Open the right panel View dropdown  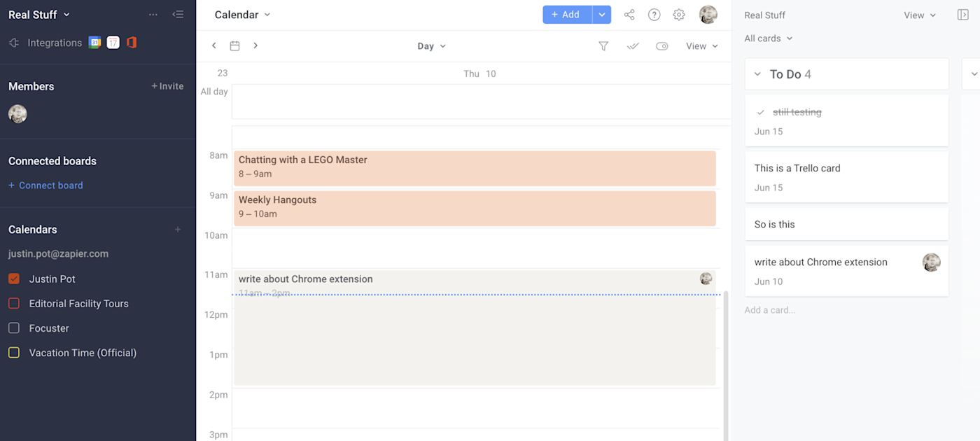point(920,15)
